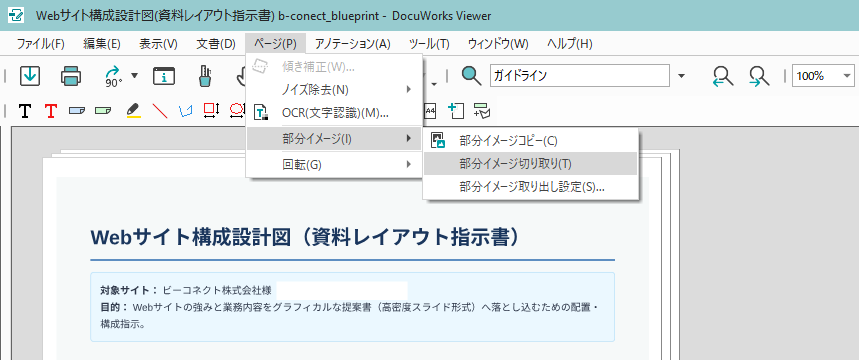Open 部分イメージ取り出し設定(S)...
Viewport: 859px width, 360px height.
(x=530, y=187)
